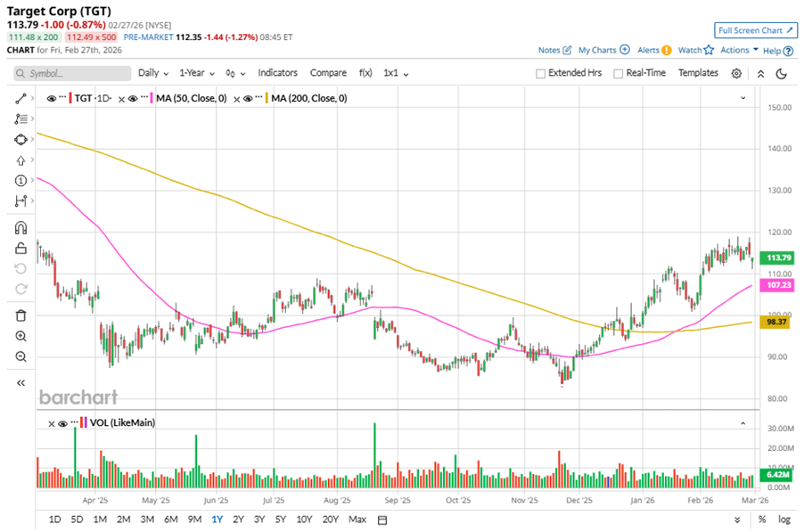Delete drawings with the trash icon

coord(21,315)
